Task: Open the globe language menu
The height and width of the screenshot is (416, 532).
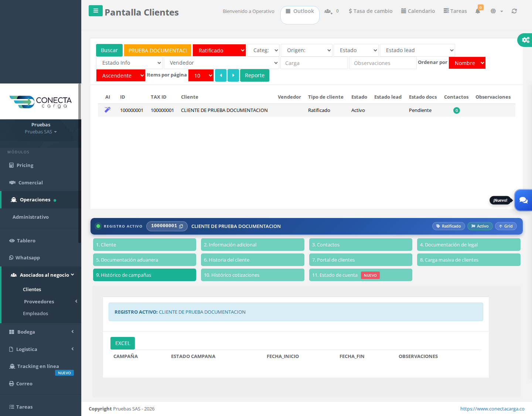Action: 497,11
